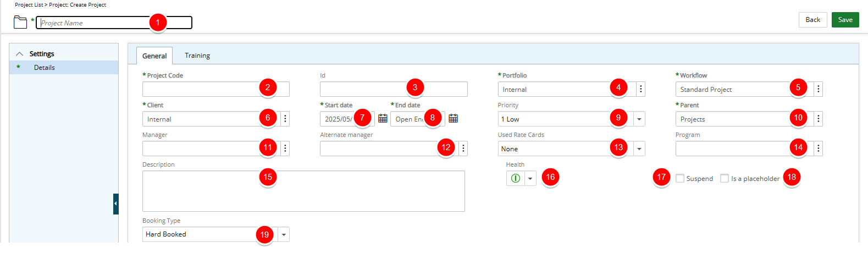The height and width of the screenshot is (253, 868).
Task: Click the Start date input field
Action: pyautogui.click(x=347, y=119)
